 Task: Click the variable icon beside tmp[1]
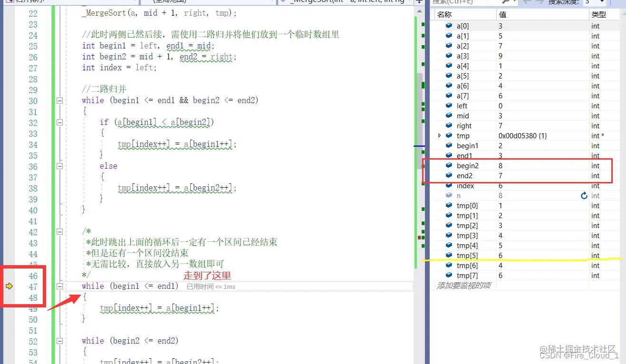[449, 215]
